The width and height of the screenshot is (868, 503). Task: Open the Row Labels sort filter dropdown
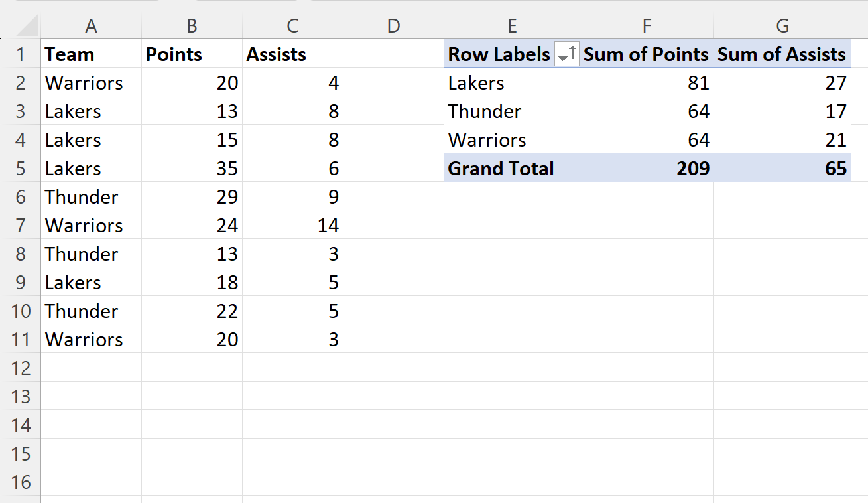pyautogui.click(x=567, y=54)
